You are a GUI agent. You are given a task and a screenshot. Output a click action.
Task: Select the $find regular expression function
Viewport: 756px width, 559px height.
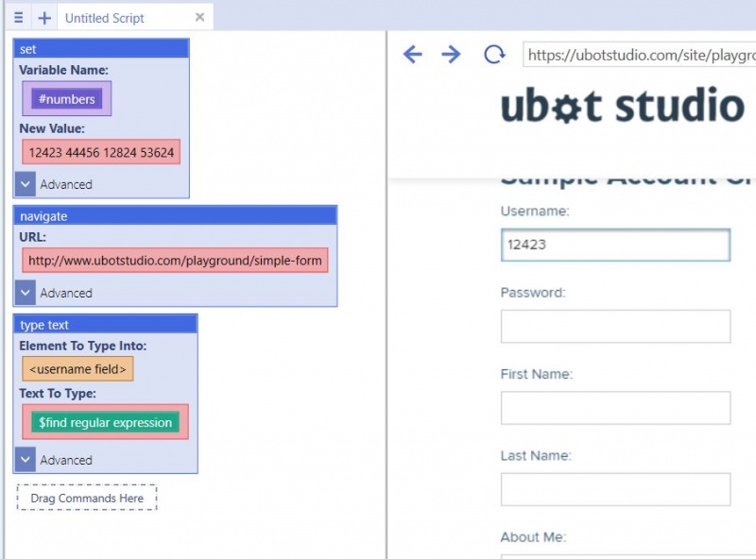click(105, 422)
